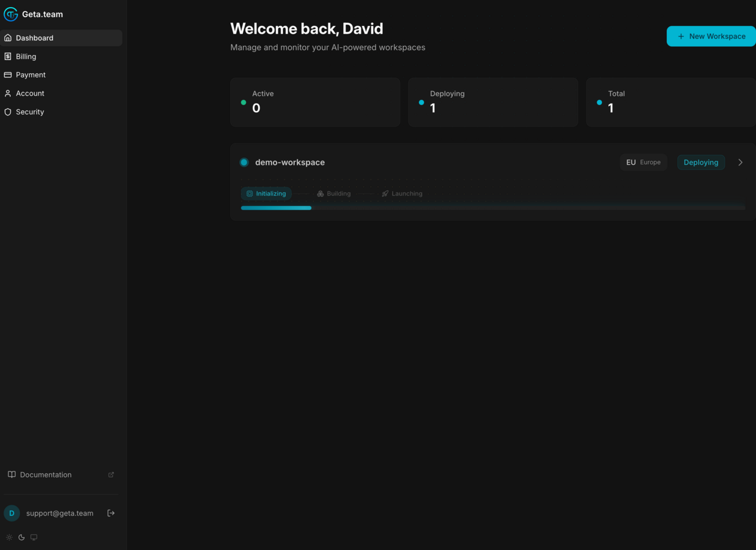Viewport: 756px width, 550px height.
Task: Click the demo-workspace status dot icon
Action: (x=244, y=162)
